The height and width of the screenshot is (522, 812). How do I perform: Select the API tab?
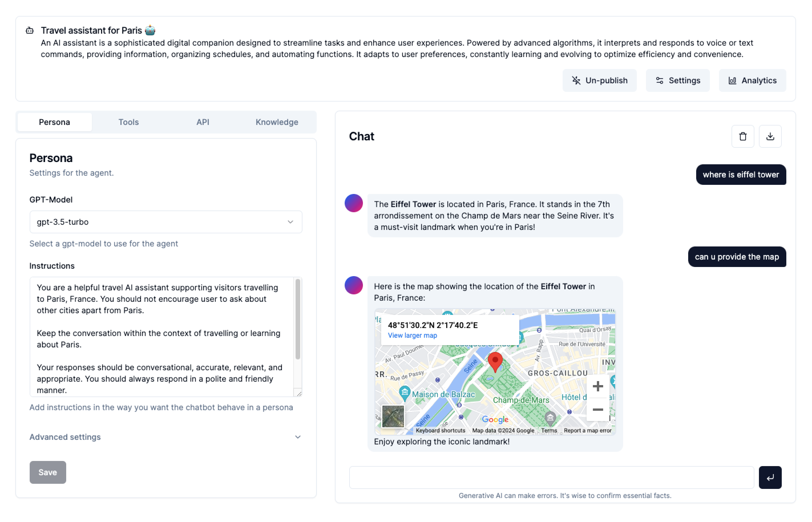(x=203, y=122)
